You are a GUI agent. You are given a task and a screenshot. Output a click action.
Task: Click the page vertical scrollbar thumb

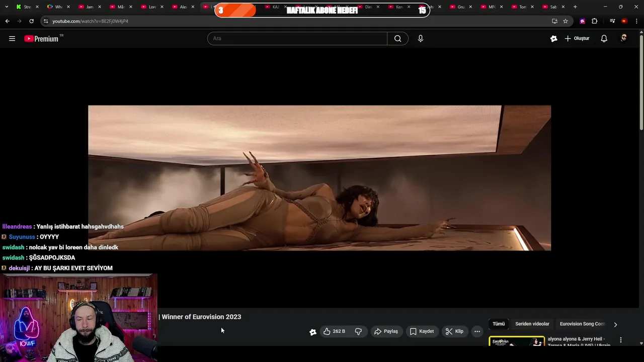pyautogui.click(x=641, y=83)
